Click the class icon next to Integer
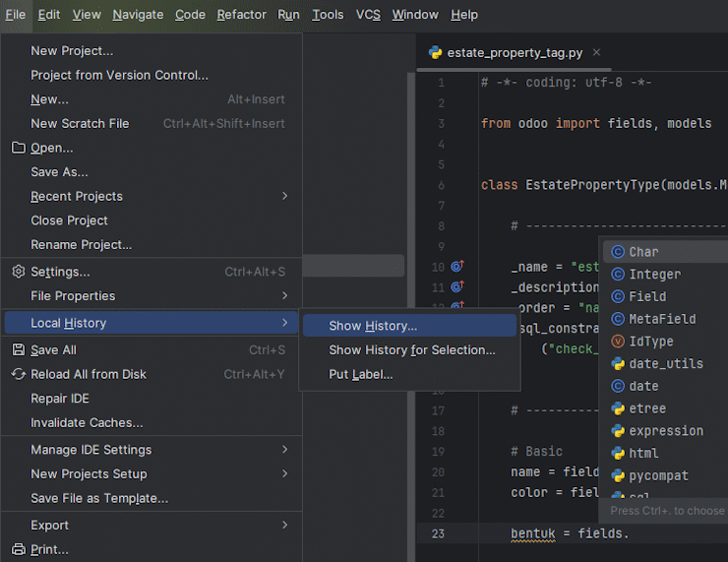728x562 pixels. point(618,274)
